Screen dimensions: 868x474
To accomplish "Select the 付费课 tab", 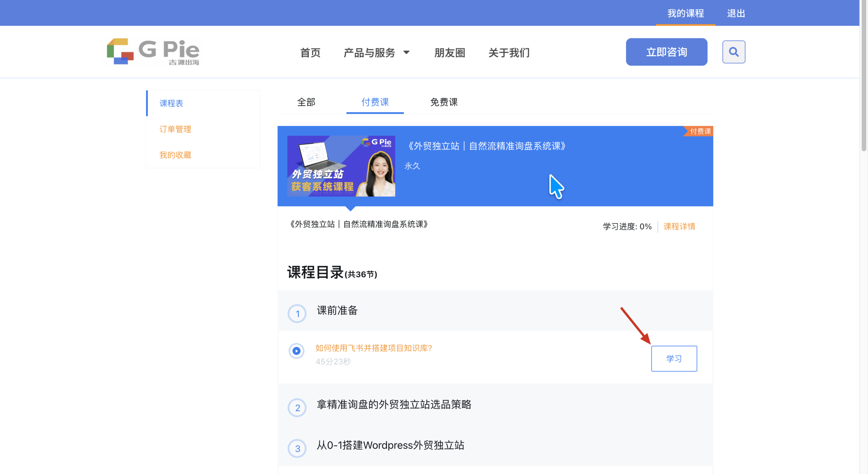I will 375,102.
